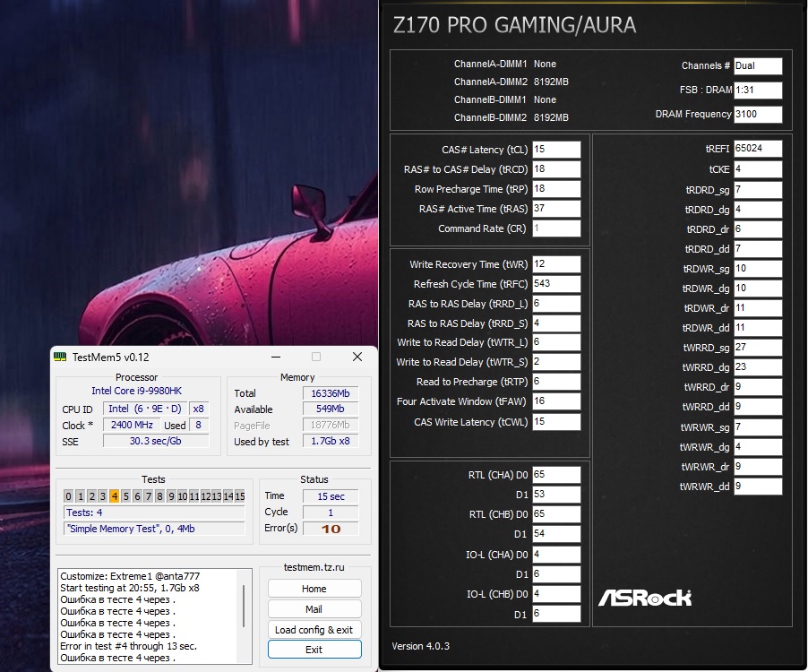
Task: Click the tCKE value field
Action: 758,169
